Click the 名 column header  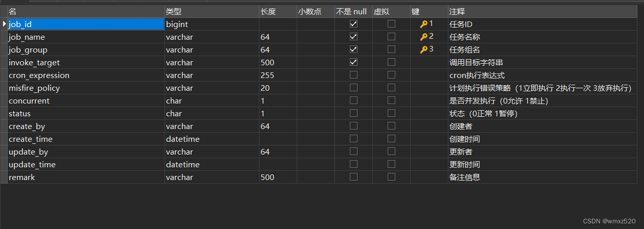tap(86, 11)
